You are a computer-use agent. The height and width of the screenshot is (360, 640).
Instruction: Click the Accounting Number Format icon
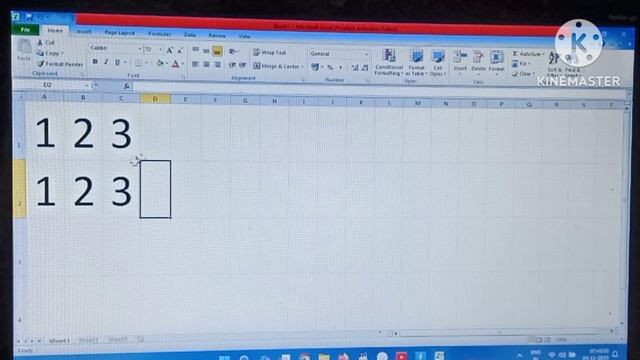[x=315, y=67]
